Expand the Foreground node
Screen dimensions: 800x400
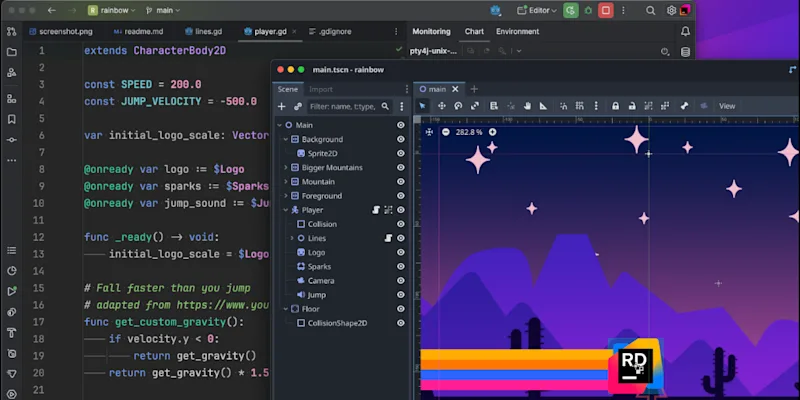286,196
